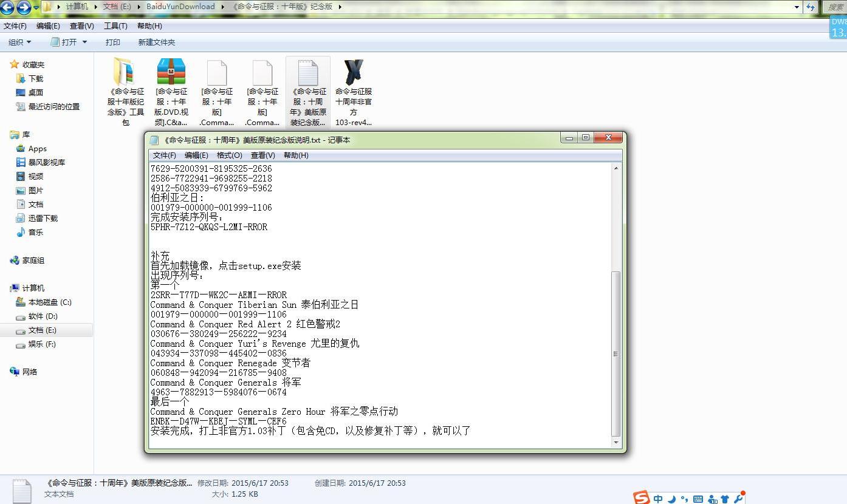
Task: Open Sogou wrench settings icon
Action: [738, 499]
